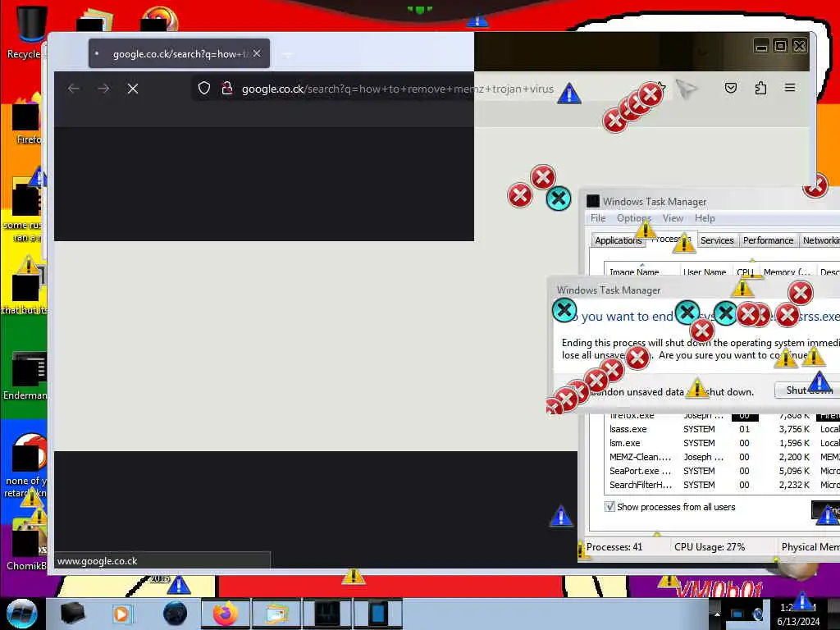Click the taskbar clock date 6/13/2024
The height and width of the screenshot is (630, 840).
coord(798,622)
